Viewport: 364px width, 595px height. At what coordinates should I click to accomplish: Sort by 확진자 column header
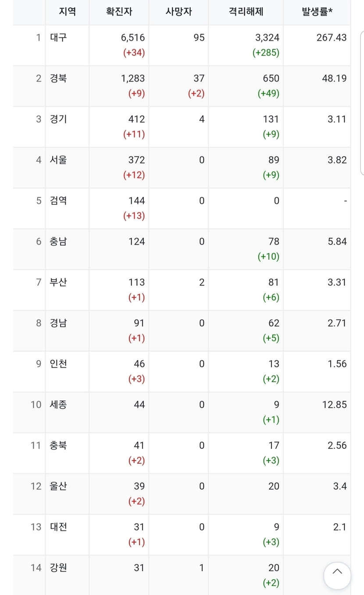pos(119,12)
